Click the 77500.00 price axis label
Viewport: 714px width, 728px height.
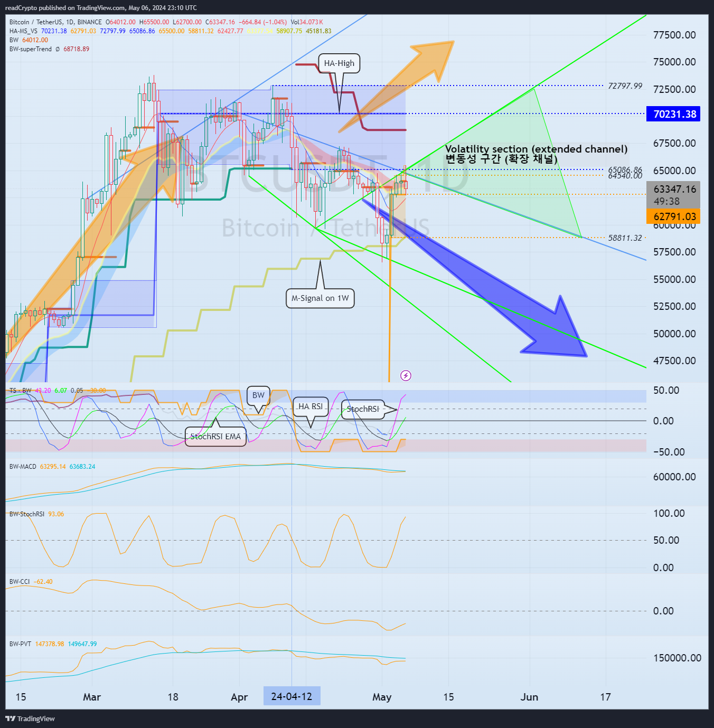point(674,35)
